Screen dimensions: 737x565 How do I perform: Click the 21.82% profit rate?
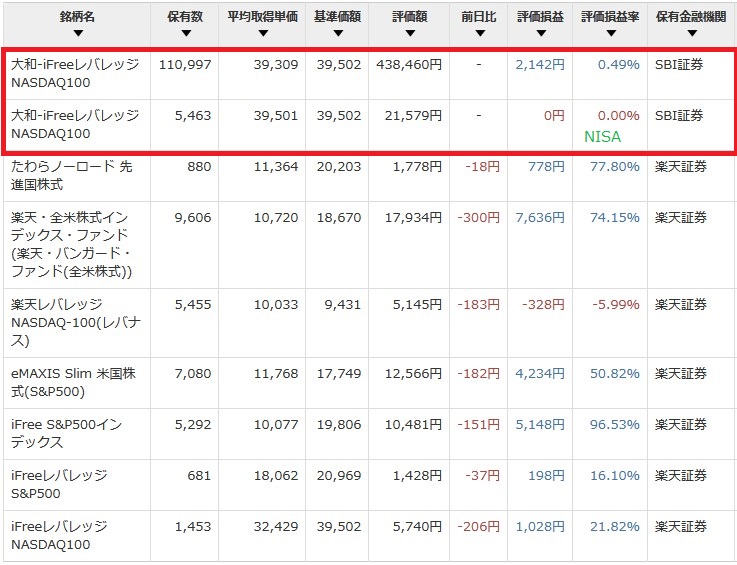615,526
